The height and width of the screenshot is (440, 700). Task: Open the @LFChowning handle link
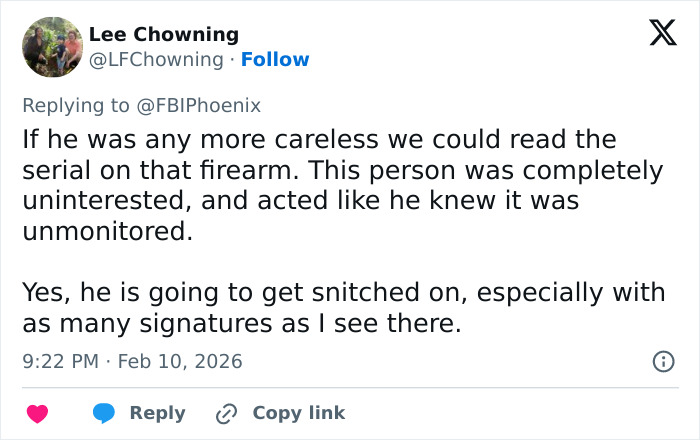pos(156,59)
